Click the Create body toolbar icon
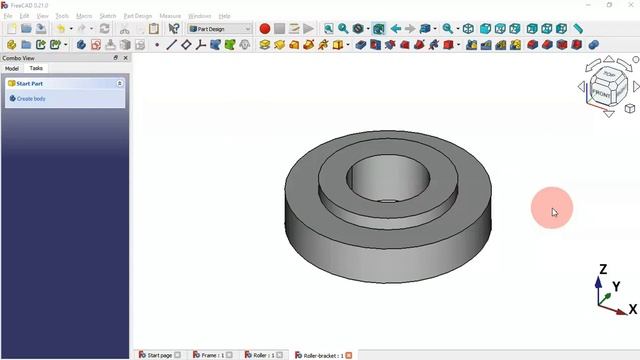 tap(81, 44)
